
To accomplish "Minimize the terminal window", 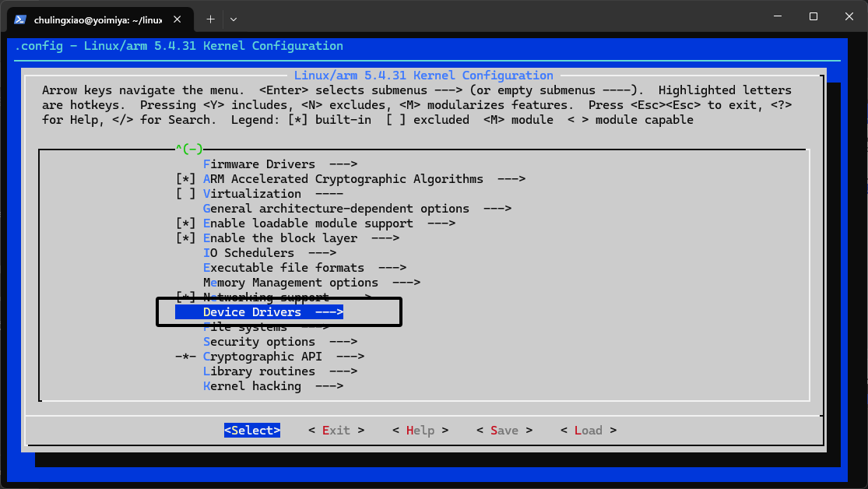I will pos(778,16).
